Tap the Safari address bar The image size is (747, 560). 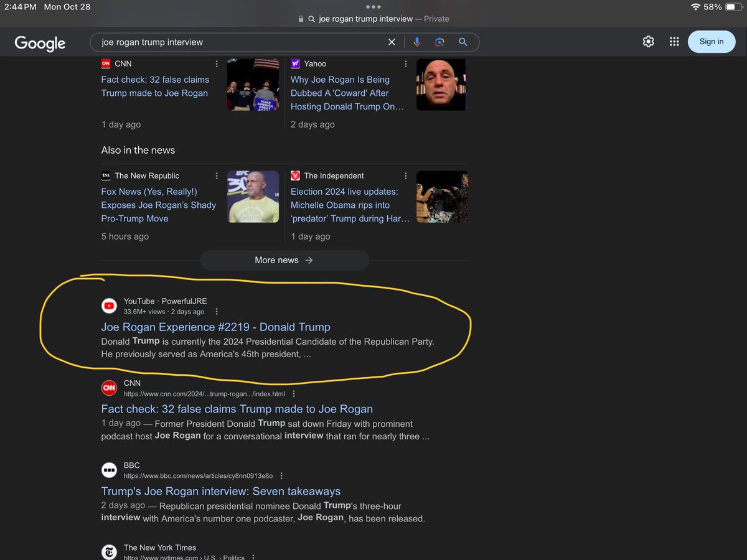tap(374, 19)
